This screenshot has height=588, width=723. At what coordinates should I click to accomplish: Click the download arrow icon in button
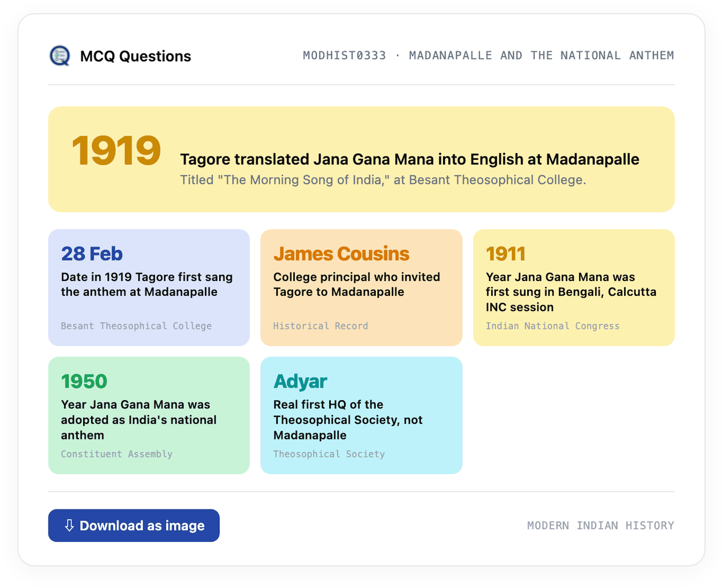(x=69, y=525)
